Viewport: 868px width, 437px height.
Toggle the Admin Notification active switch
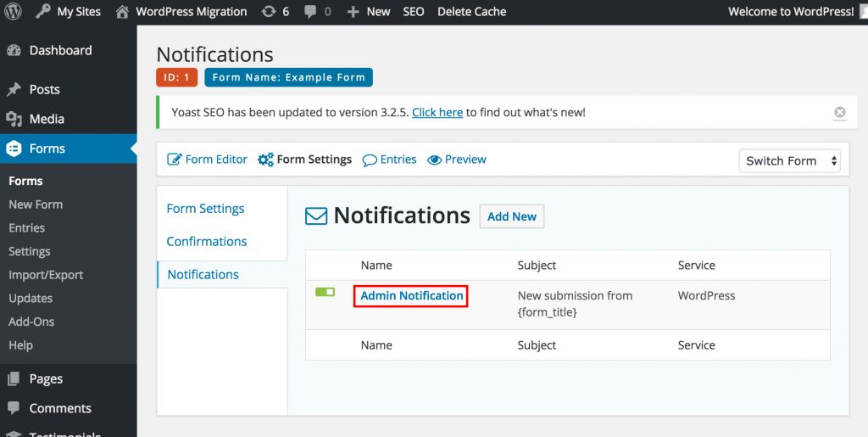(x=325, y=292)
